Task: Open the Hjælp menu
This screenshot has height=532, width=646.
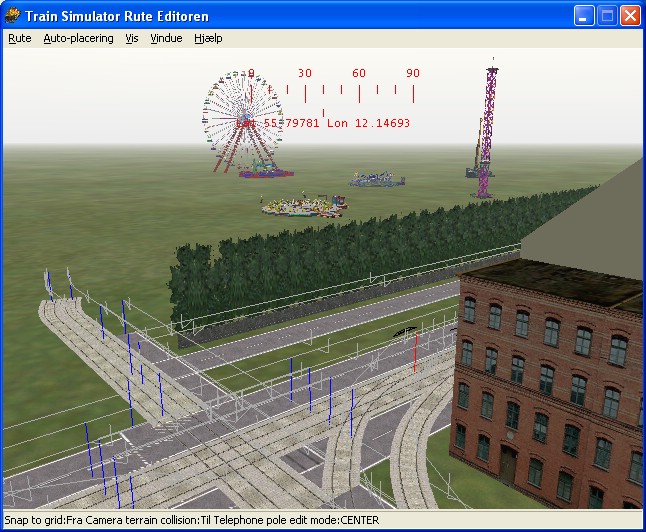Action: pyautogui.click(x=208, y=38)
